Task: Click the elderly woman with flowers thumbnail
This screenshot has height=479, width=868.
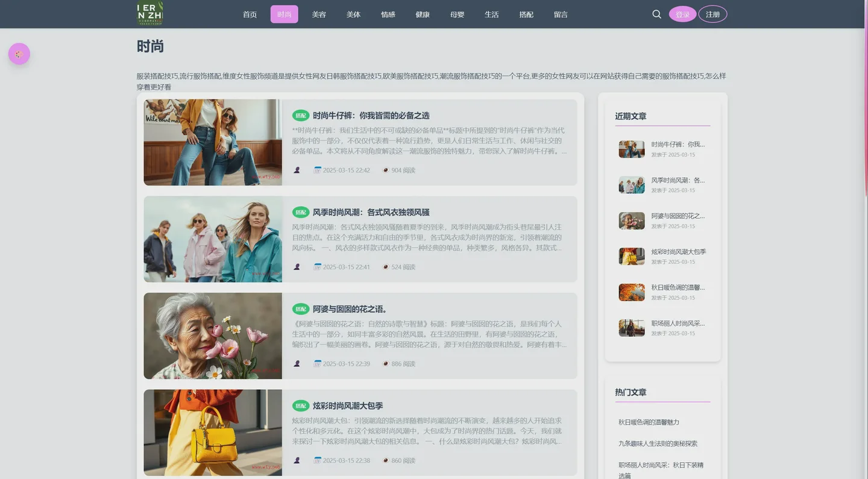Action: 213,336
